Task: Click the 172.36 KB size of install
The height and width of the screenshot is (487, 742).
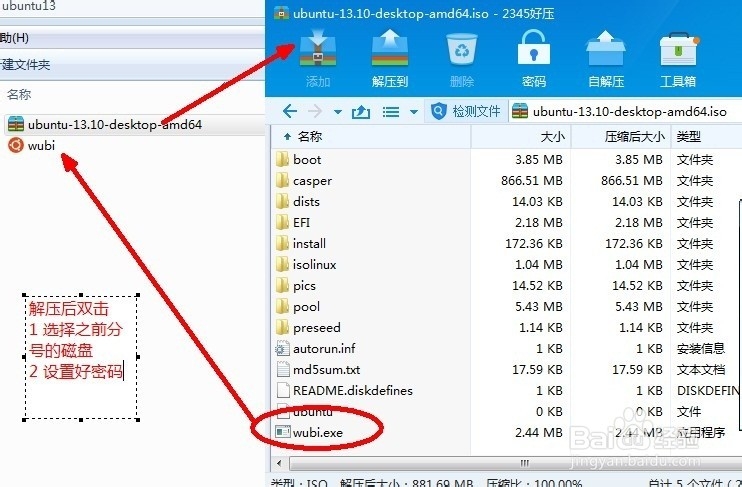Action: point(534,244)
